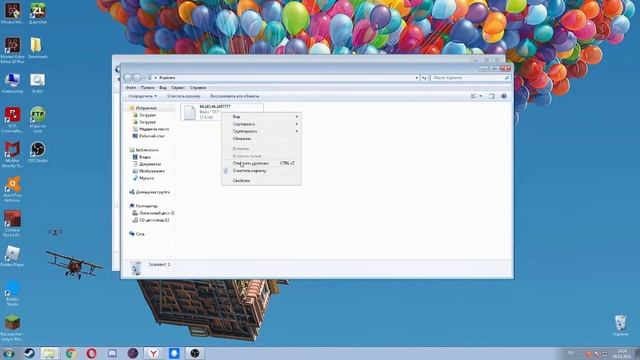Click Восстановить все объекты toolbar button

click(x=235, y=96)
